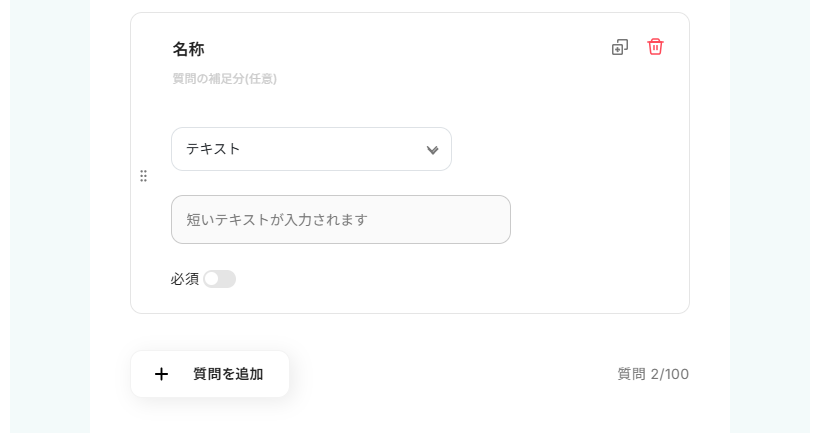Click the 質問を追加 button text label
The height and width of the screenshot is (433, 820).
click(228, 374)
